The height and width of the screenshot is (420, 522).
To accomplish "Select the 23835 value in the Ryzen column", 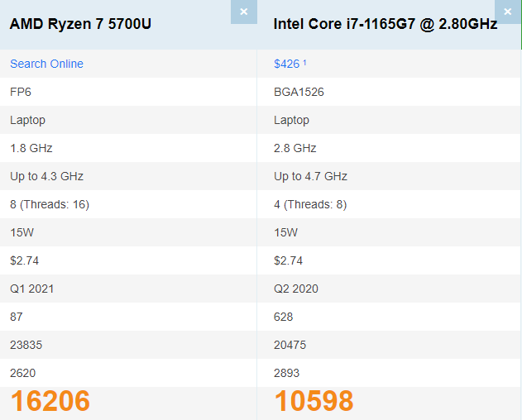I will tap(26, 345).
